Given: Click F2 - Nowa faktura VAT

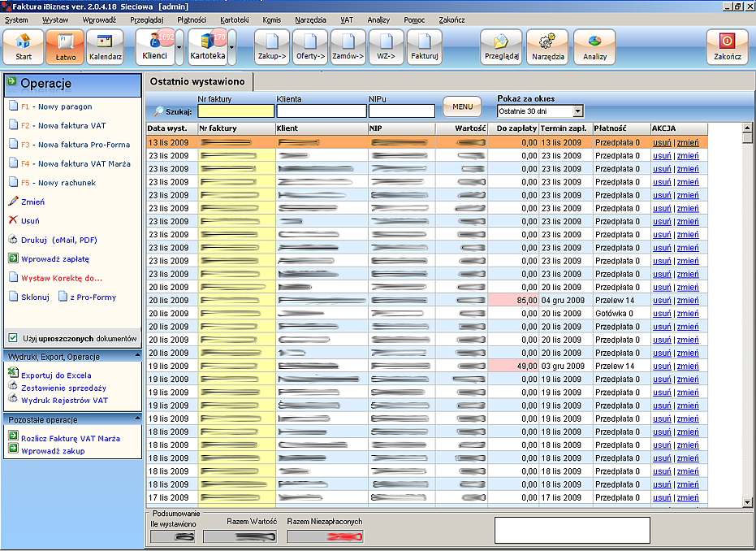Looking at the screenshot, I should click(63, 125).
